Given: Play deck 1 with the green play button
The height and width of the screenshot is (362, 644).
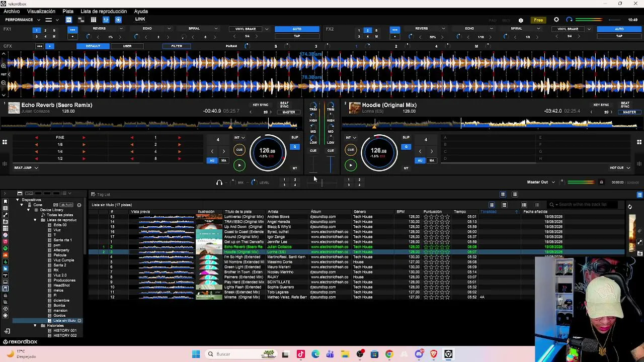Looking at the screenshot, I should point(239,165).
